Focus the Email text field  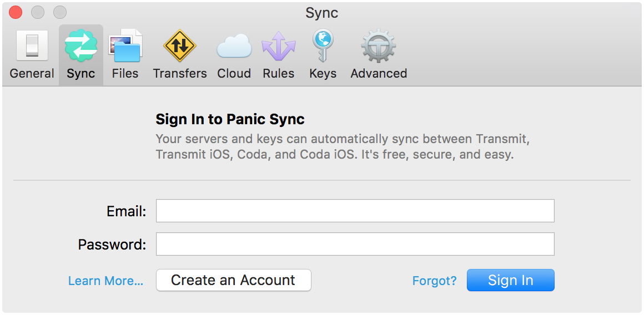[355, 211]
